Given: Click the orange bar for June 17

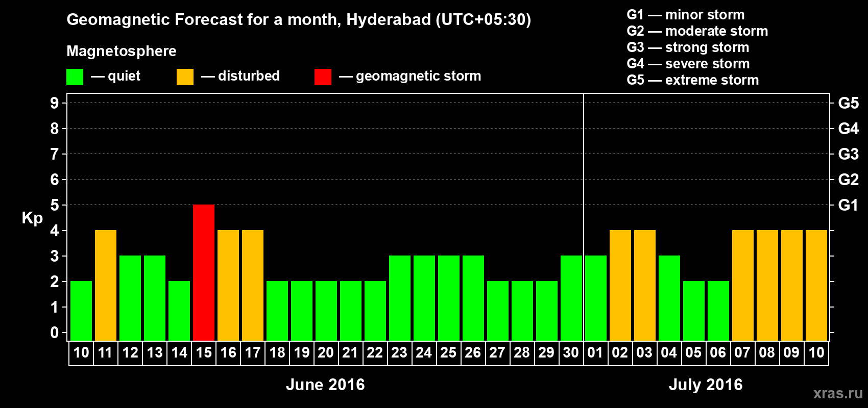Looking at the screenshot, I should tap(253, 286).
